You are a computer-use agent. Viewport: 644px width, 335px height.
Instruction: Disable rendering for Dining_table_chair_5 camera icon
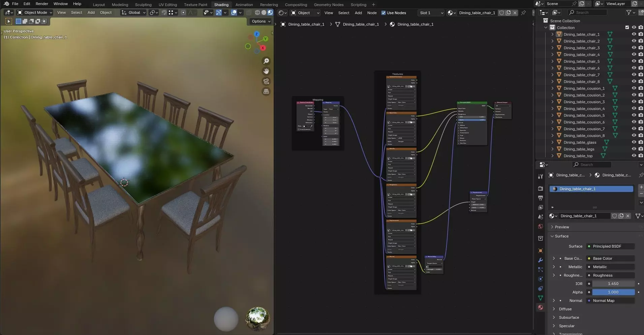(641, 61)
